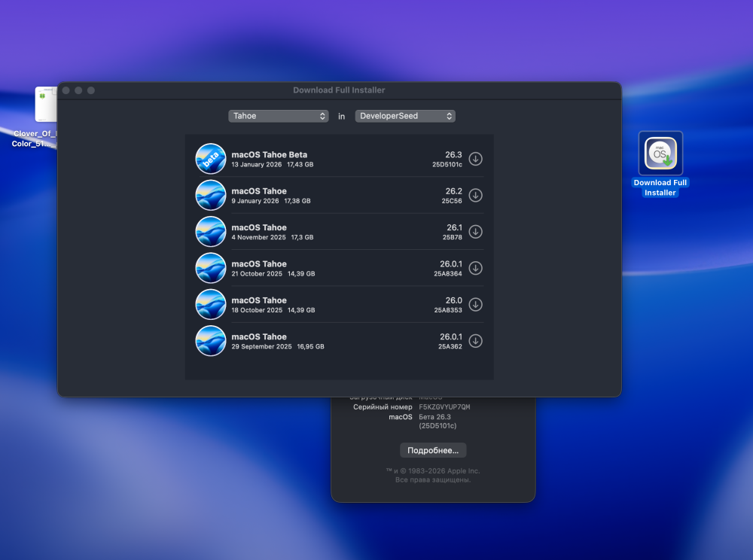Click build number 25A362
753x560 pixels.
pyautogui.click(x=450, y=347)
